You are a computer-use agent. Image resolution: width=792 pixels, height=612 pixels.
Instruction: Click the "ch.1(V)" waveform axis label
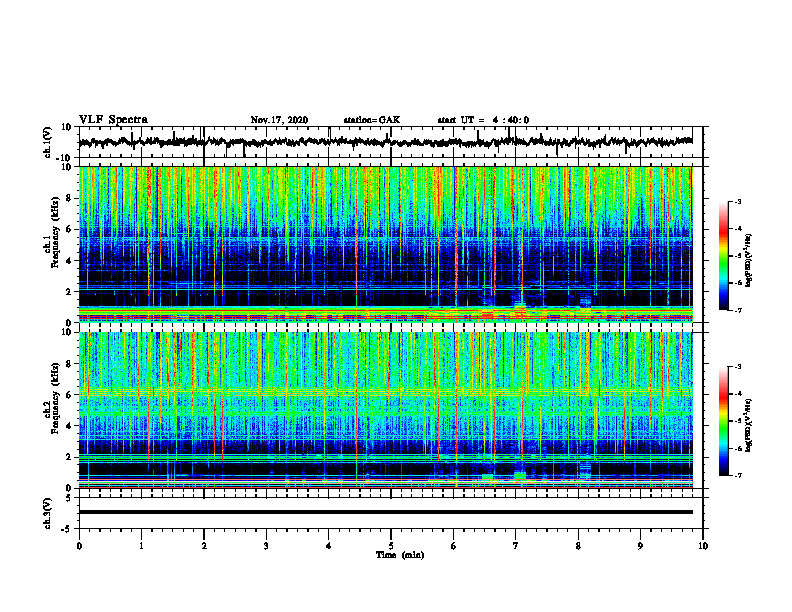pyautogui.click(x=48, y=142)
